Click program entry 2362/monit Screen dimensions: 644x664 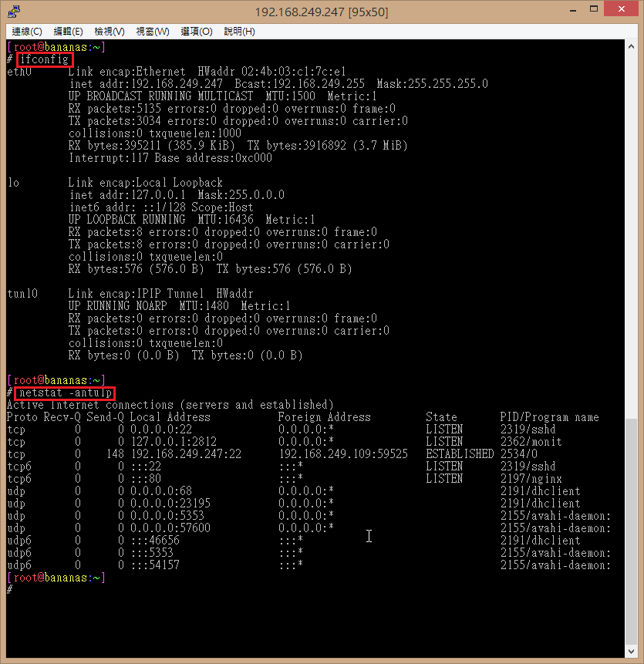531,442
